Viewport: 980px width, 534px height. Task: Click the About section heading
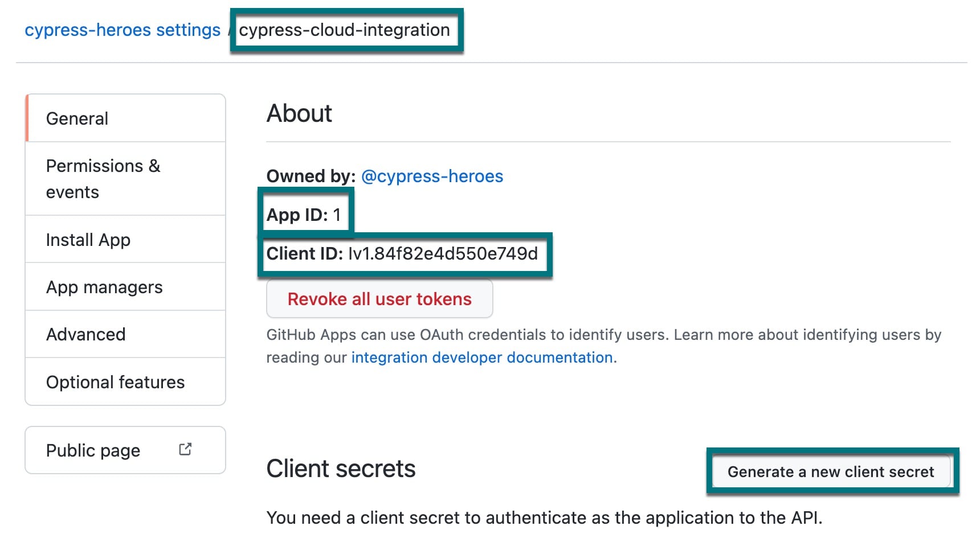click(299, 113)
